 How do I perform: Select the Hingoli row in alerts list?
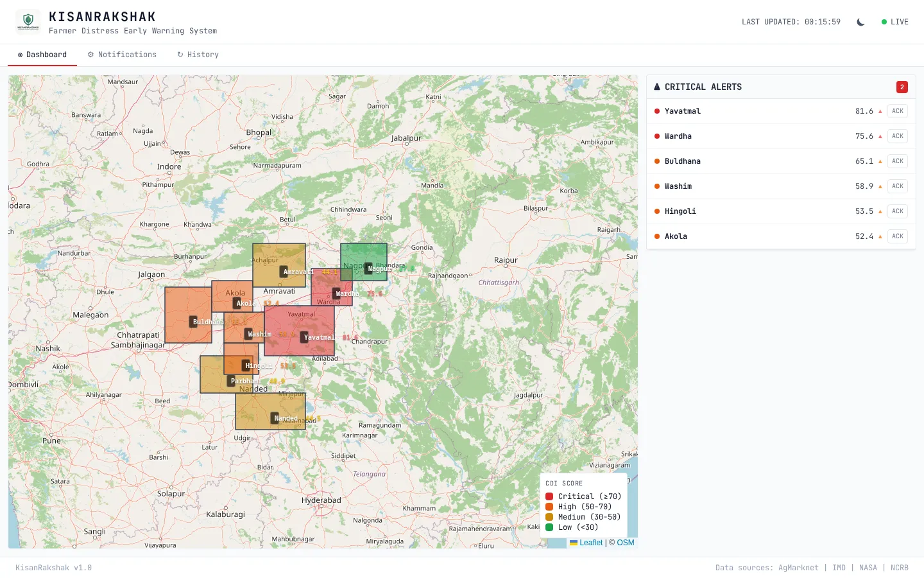pos(781,211)
